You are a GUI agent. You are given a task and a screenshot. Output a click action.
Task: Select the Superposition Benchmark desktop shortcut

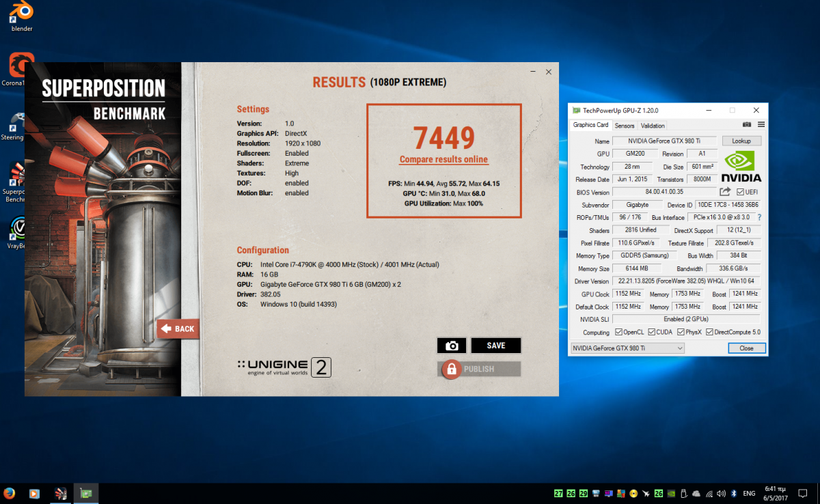point(13,183)
